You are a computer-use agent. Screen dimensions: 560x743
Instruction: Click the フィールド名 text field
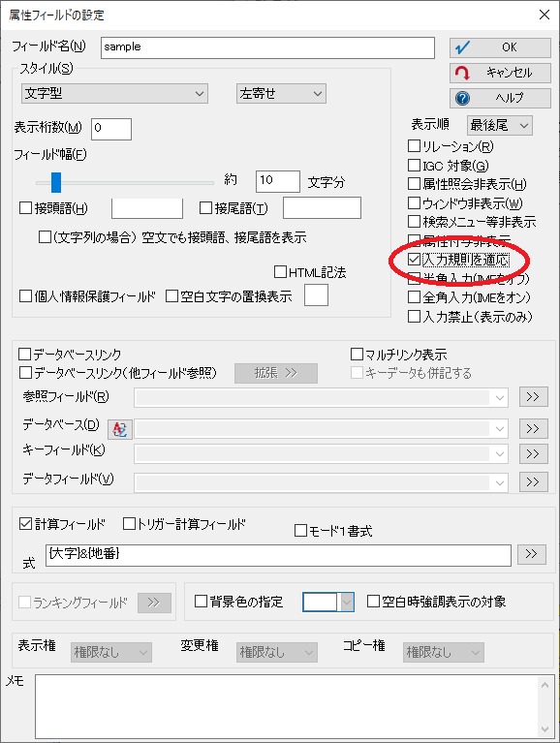coord(267,47)
